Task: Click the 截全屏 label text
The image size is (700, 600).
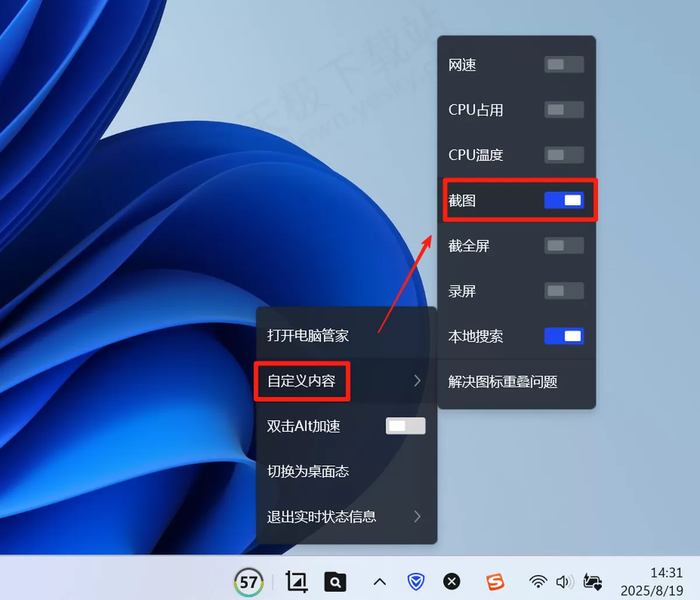Action: point(468,246)
